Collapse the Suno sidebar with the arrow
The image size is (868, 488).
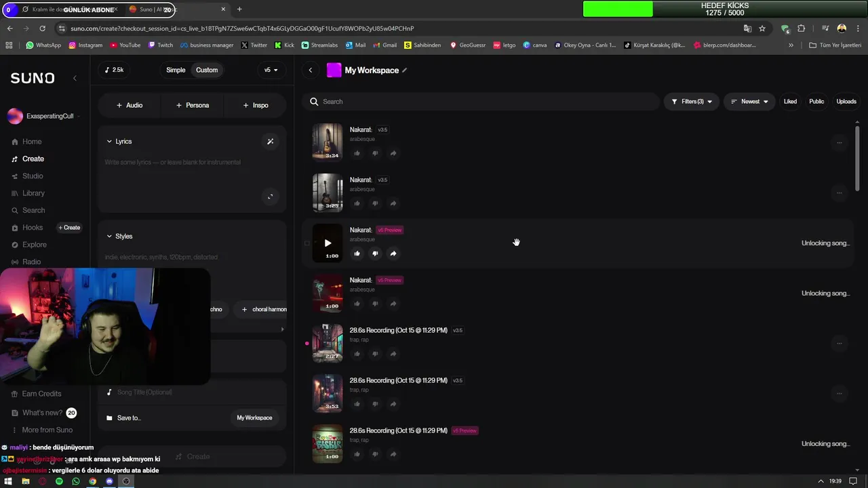(75, 79)
